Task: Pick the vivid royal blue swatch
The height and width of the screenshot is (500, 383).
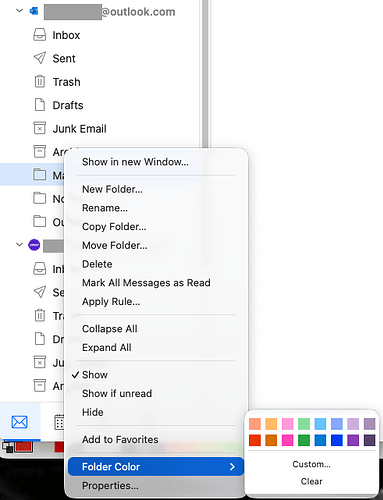Action: [337, 440]
